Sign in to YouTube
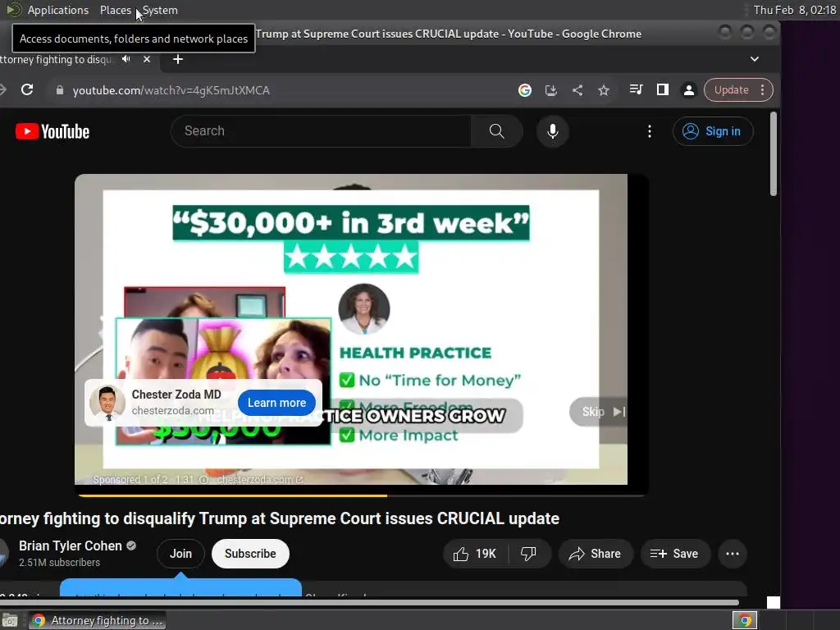 713,131
